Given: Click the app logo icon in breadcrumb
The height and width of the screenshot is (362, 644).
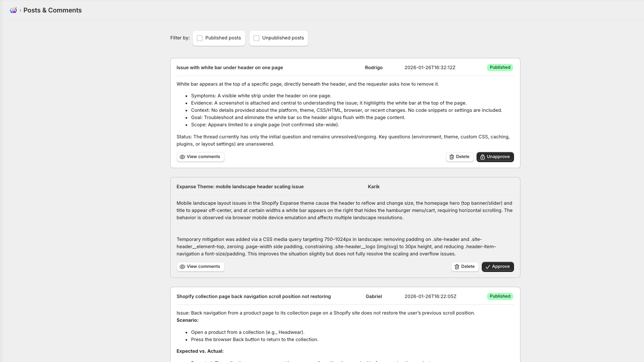Looking at the screenshot, I should pos(13,10).
